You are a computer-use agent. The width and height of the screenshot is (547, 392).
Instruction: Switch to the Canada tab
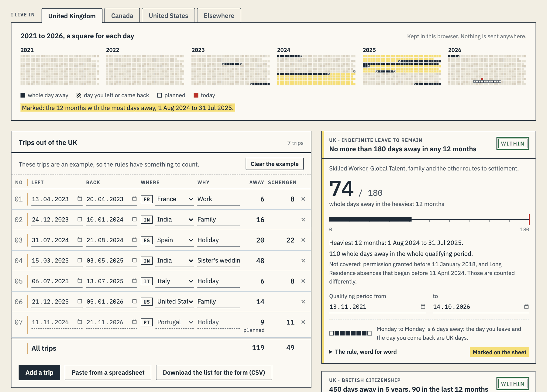pos(122,15)
